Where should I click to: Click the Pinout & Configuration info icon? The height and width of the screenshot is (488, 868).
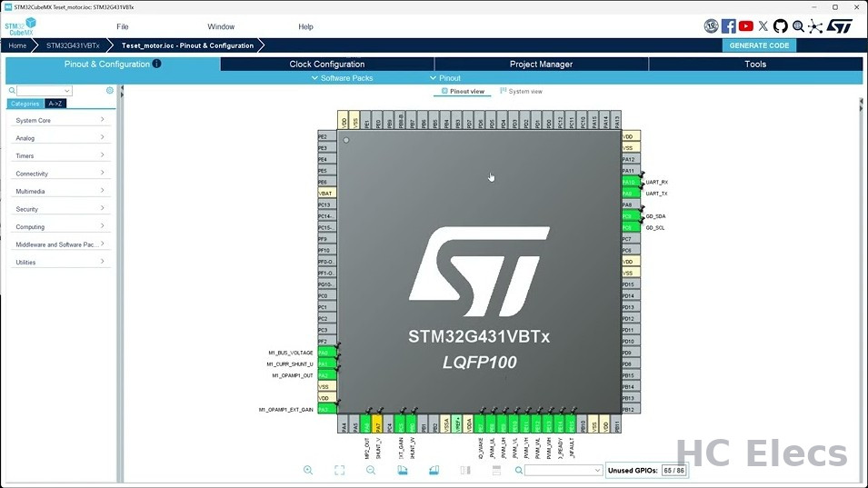[157, 64]
